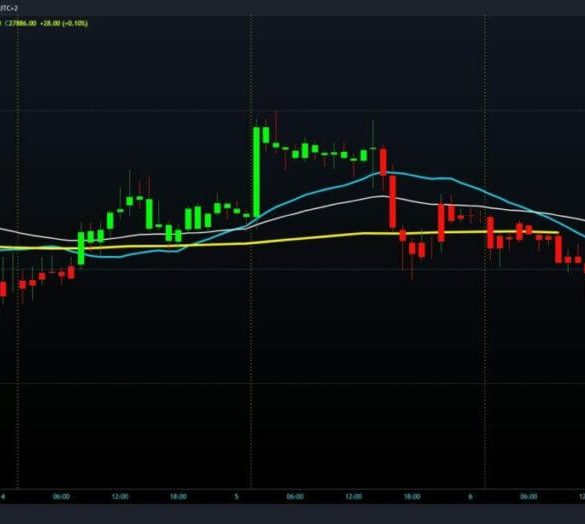Click 06:00 label after day 6
585x524 pixels.
[x=529, y=496]
